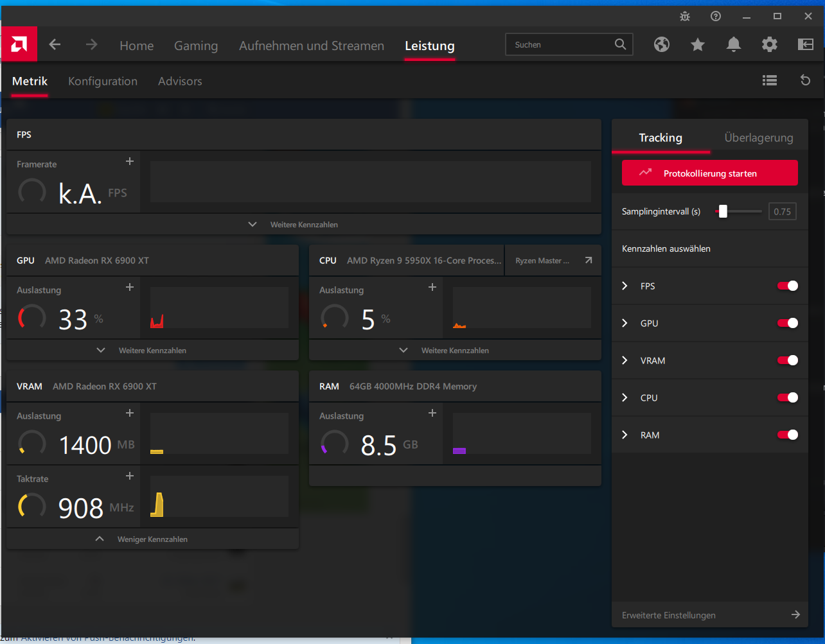Expand CPU Weitere Kennzahlen

pyautogui.click(x=455, y=351)
